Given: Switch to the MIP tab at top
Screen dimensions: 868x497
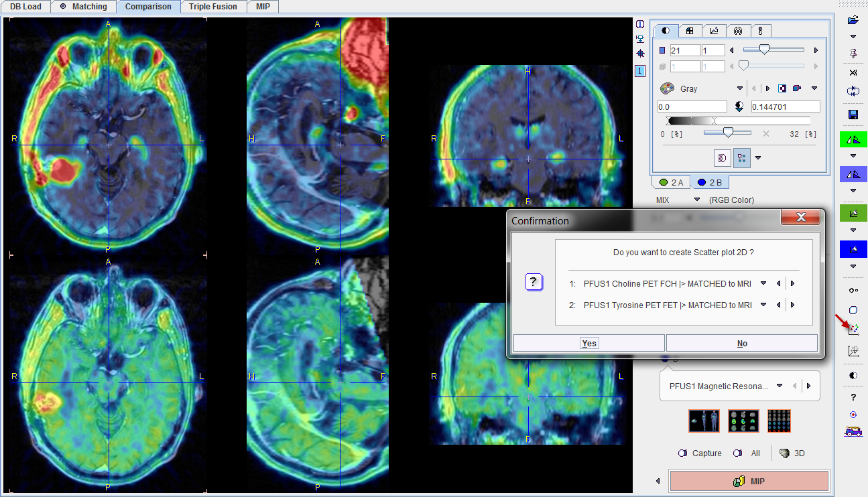Looking at the screenshot, I should point(263,7).
